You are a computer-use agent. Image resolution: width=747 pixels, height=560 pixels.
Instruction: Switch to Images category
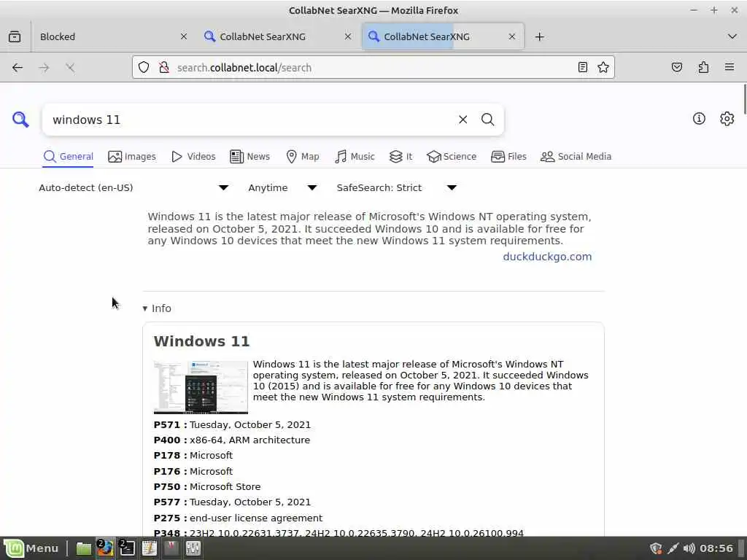pos(132,157)
